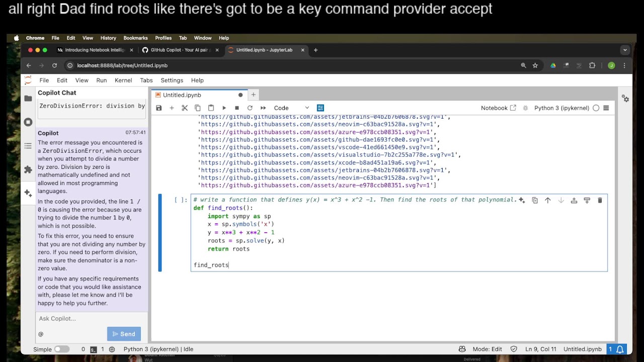644x362 pixels.
Task: Open Notebook in new window link
Action: (x=498, y=108)
